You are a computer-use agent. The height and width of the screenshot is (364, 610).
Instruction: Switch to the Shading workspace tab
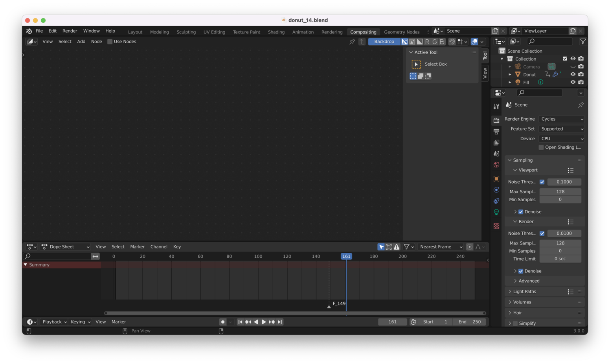[x=276, y=32]
